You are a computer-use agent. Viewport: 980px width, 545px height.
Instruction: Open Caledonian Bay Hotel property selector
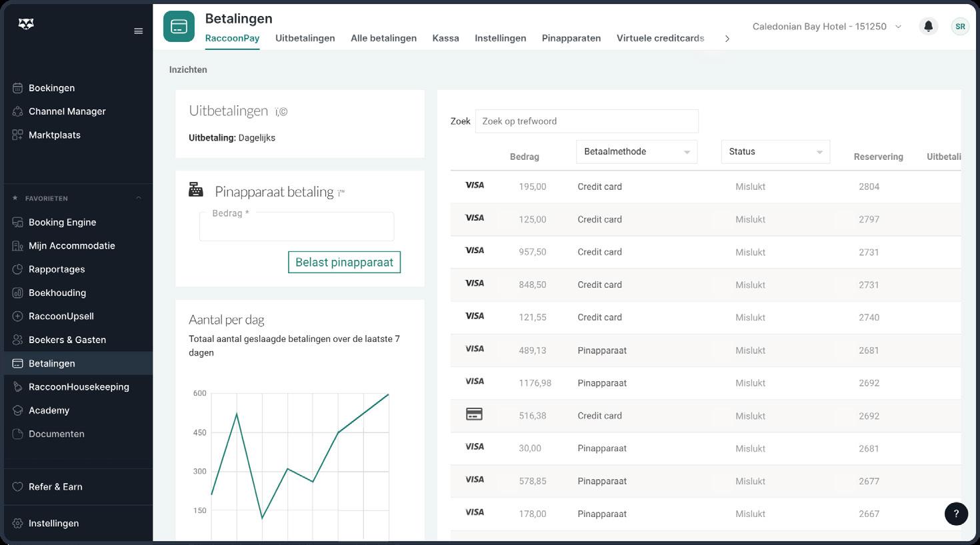point(827,27)
